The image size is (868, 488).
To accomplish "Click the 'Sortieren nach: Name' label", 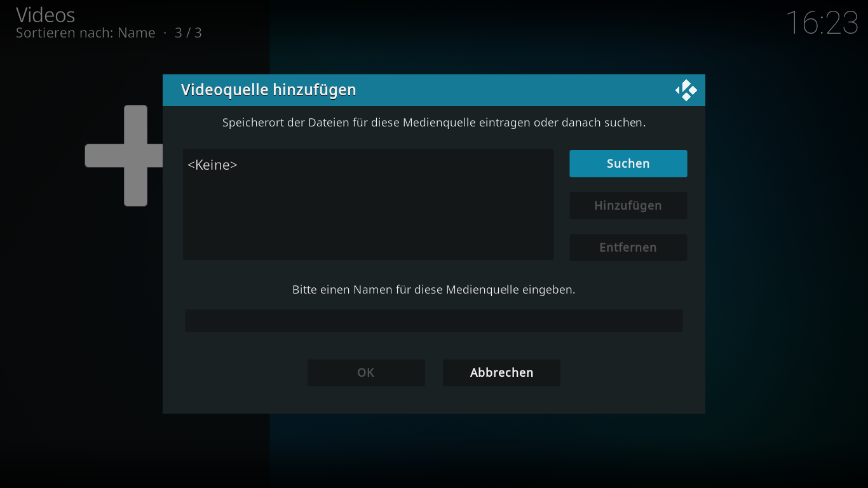I will 86,32.
